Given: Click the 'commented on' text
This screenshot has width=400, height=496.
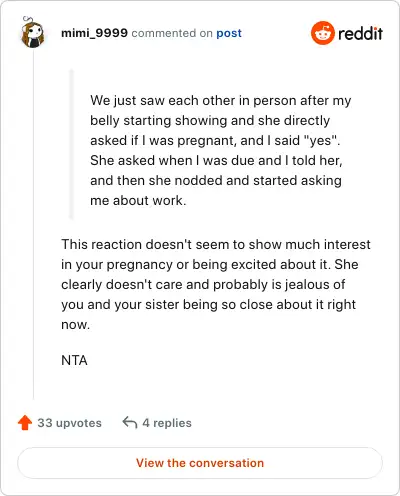Looking at the screenshot, I should [172, 33].
